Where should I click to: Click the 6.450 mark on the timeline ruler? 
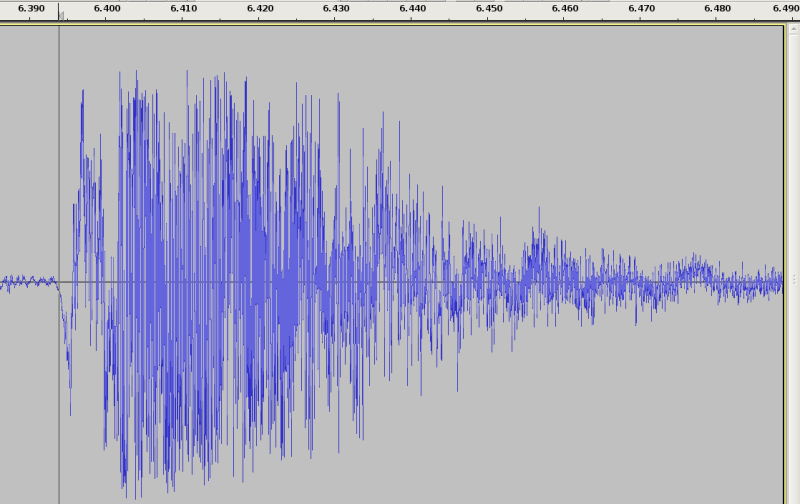click(489, 8)
